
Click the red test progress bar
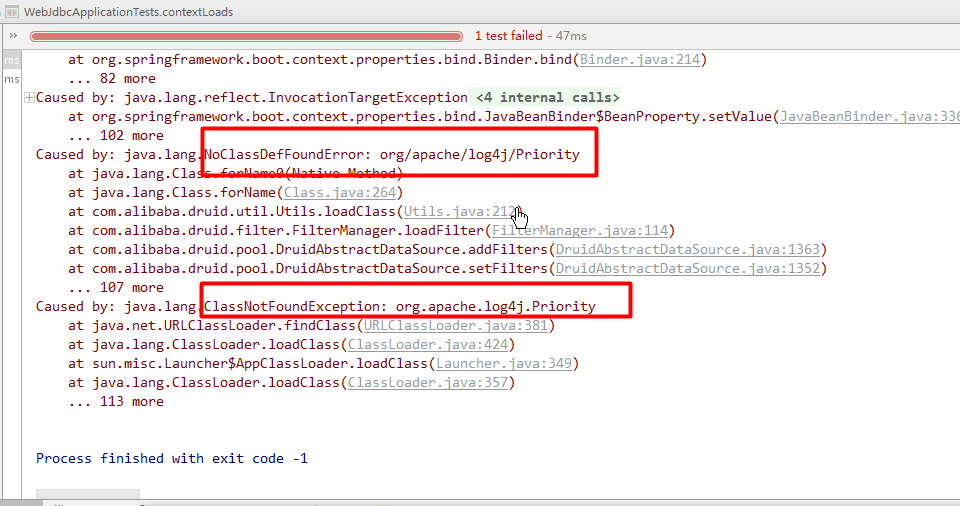(x=246, y=36)
